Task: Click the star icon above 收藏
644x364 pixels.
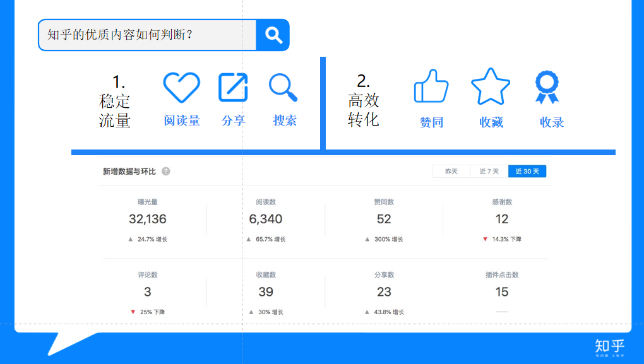Action: pos(491,86)
